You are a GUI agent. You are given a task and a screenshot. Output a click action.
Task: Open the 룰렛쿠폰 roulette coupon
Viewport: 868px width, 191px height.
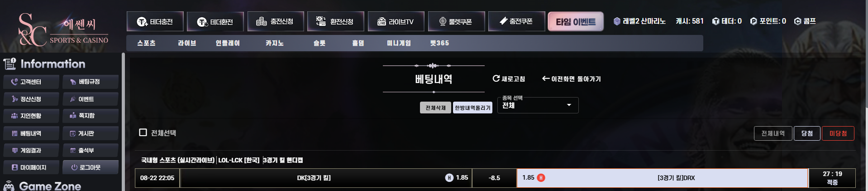tap(456, 21)
